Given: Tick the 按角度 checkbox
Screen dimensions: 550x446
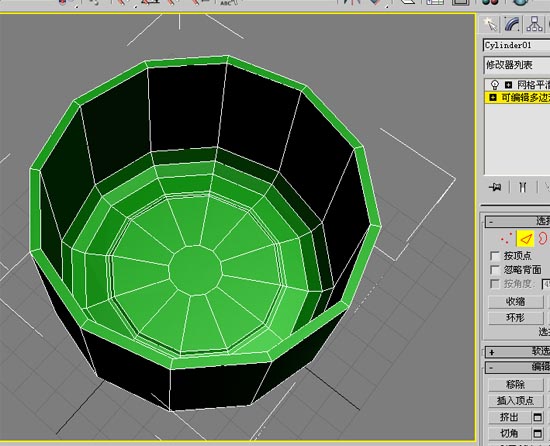Looking at the screenshot, I should tap(495, 284).
